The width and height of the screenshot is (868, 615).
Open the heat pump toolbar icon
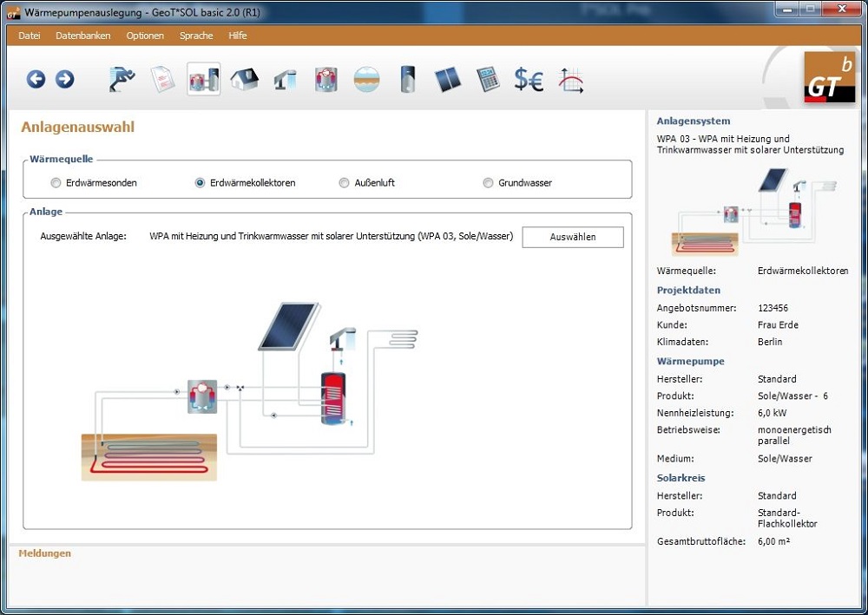[x=325, y=80]
